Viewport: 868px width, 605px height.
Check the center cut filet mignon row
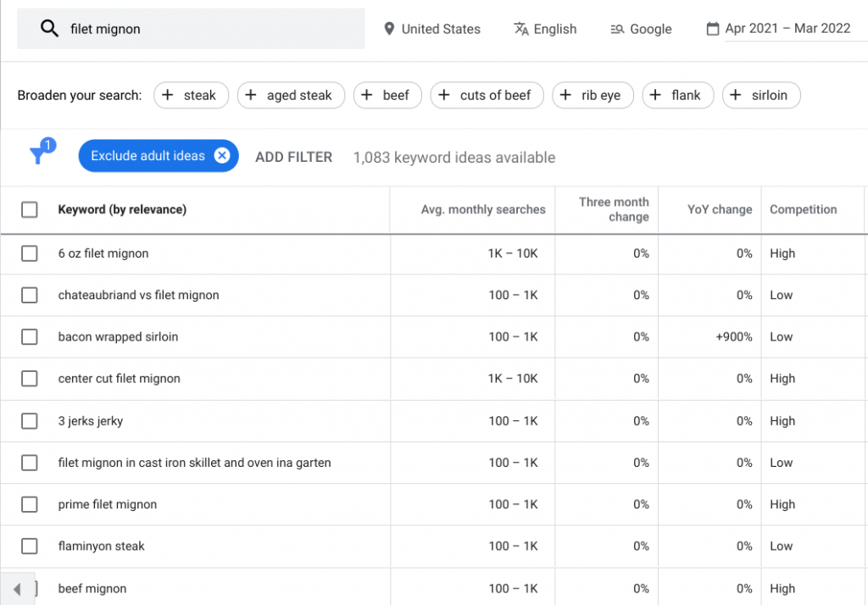(30, 379)
